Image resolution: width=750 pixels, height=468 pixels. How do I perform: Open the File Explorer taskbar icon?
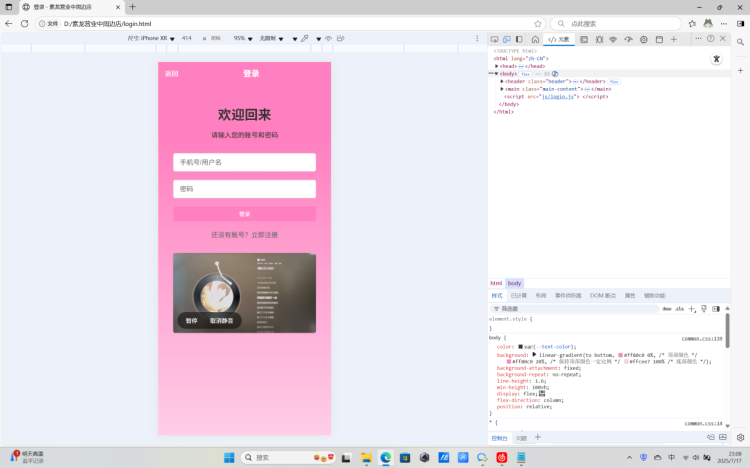(x=366, y=458)
